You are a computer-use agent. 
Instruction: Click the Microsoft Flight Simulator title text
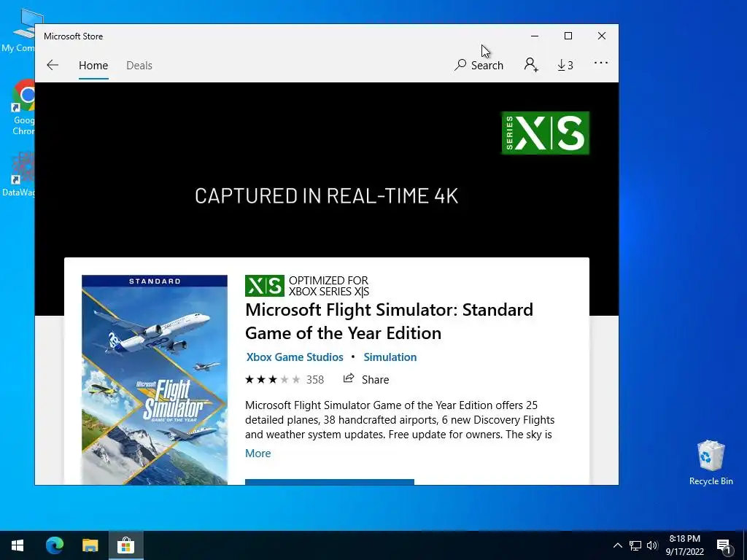pos(389,322)
